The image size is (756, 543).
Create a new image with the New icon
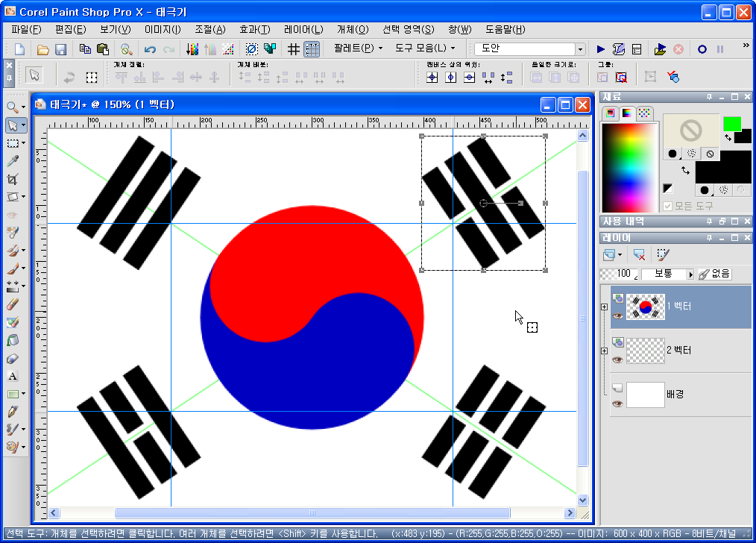click(x=19, y=48)
